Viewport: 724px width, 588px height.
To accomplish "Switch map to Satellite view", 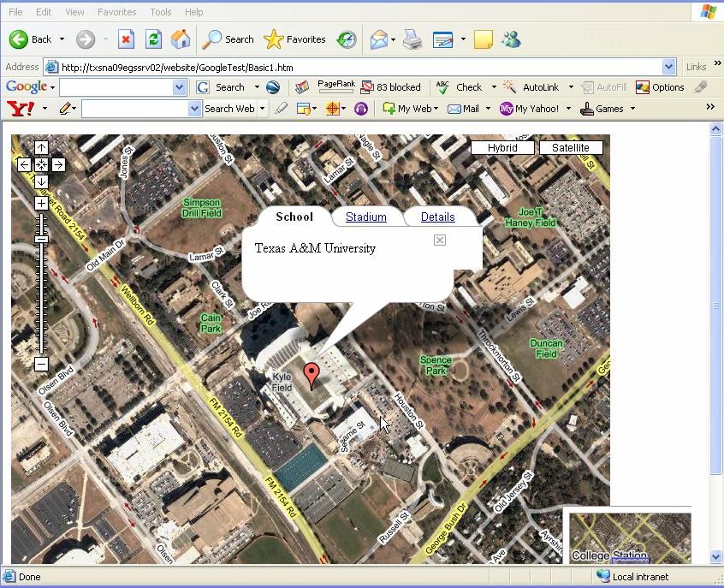I will coord(571,148).
